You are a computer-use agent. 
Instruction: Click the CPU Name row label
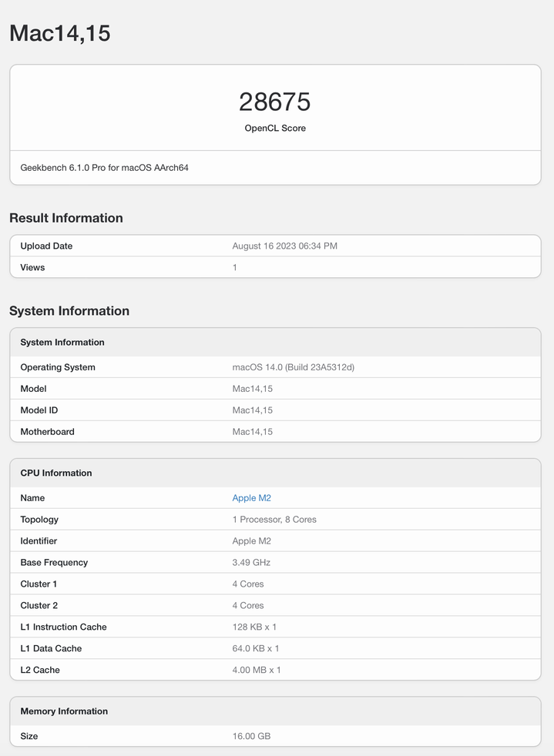[x=32, y=498]
